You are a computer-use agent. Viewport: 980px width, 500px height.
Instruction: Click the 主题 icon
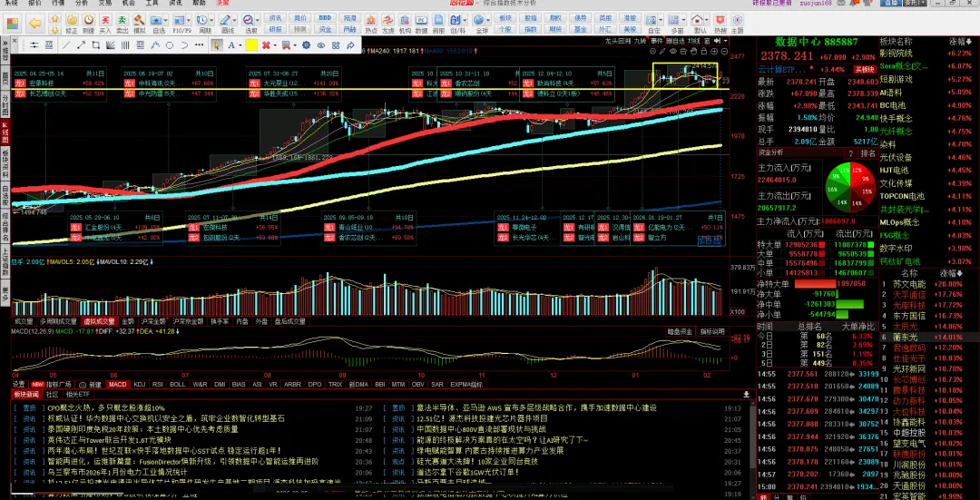click(x=737, y=23)
